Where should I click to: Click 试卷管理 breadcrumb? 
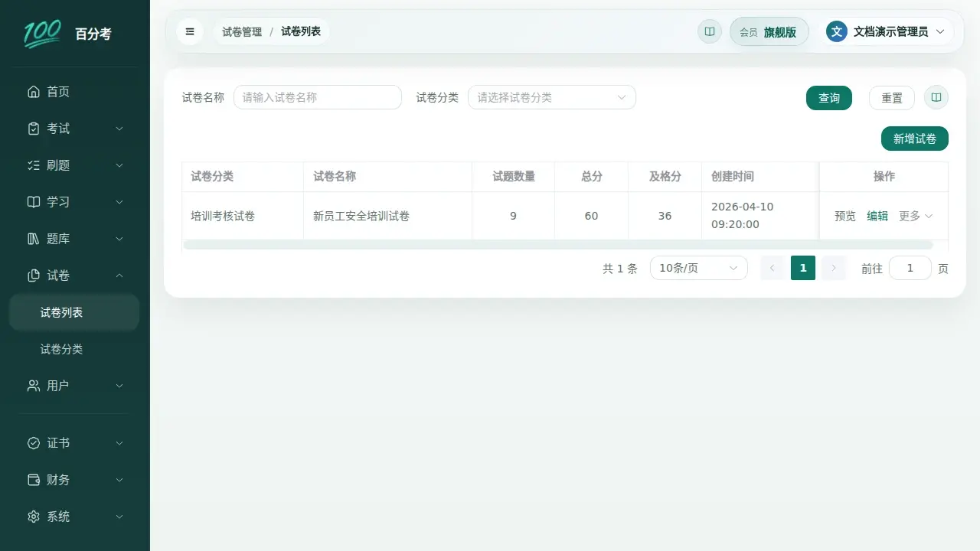click(242, 31)
